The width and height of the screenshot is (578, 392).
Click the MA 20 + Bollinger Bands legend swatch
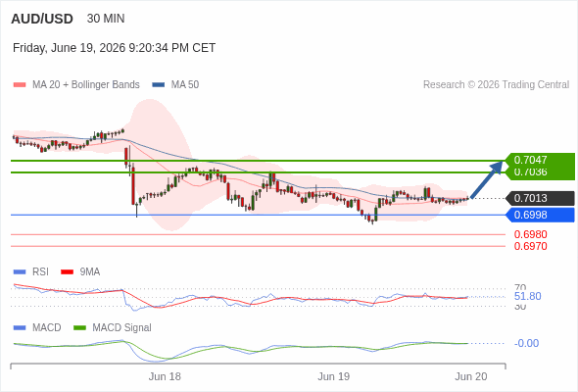(x=20, y=85)
